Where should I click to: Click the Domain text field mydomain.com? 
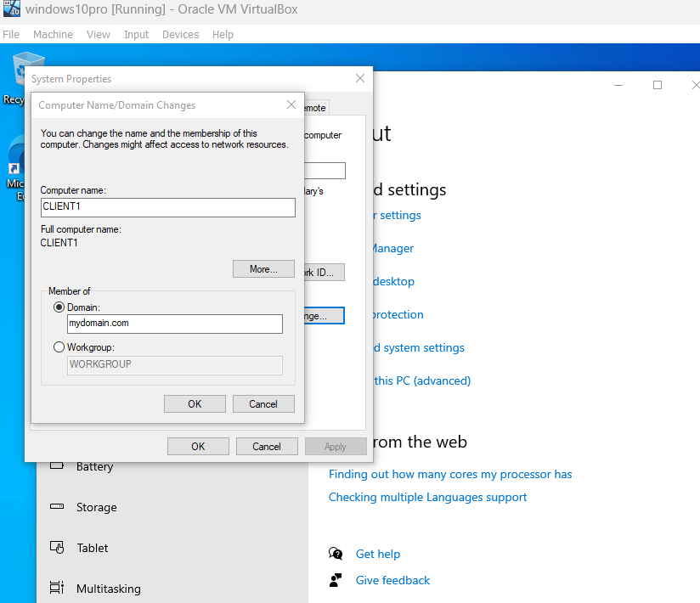click(175, 324)
